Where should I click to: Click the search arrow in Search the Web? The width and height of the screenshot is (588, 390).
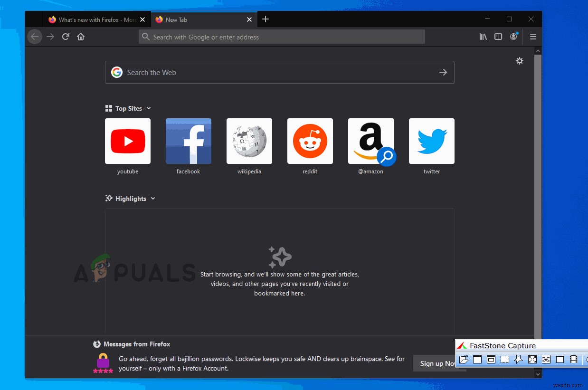(x=443, y=72)
